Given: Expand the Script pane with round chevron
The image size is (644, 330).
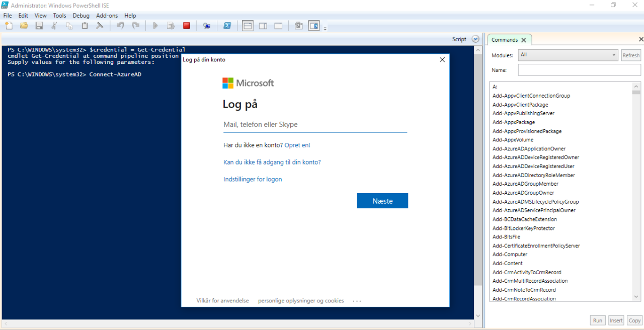Looking at the screenshot, I should pyautogui.click(x=475, y=39).
